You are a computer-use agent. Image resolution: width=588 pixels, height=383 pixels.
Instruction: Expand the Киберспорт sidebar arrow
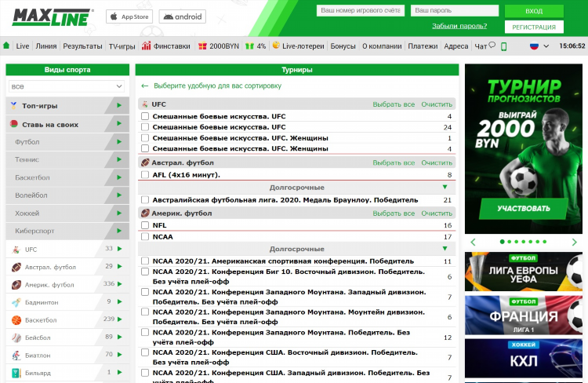[119, 231]
